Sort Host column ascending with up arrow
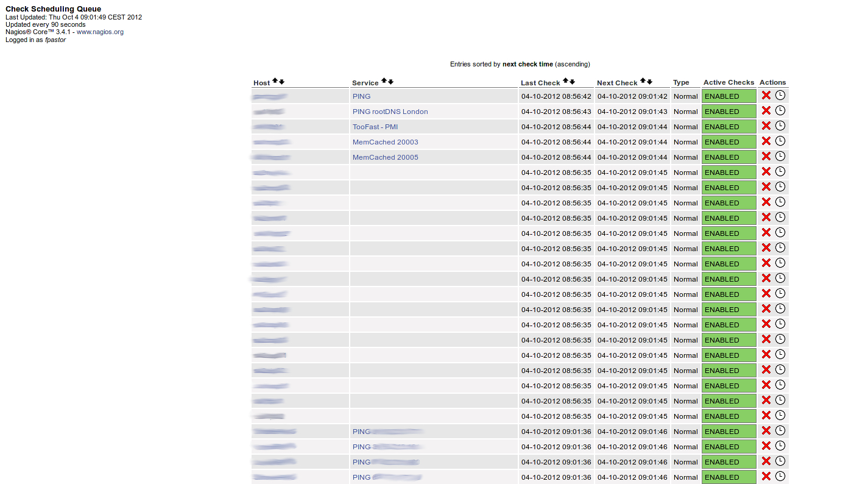Screen dimensions: 868x484 pyautogui.click(x=275, y=81)
